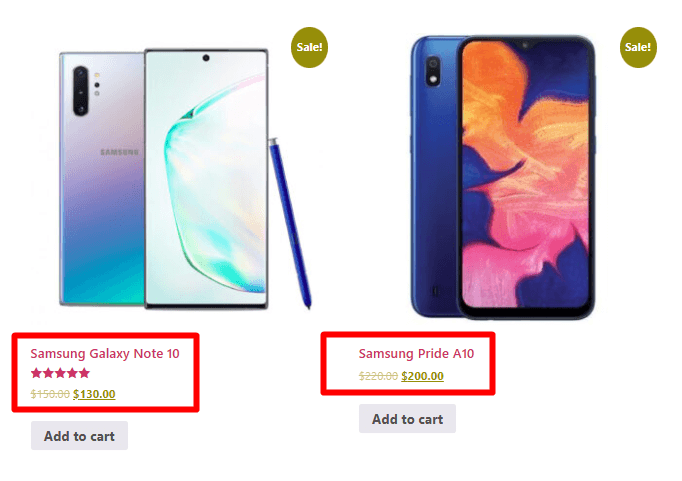The height and width of the screenshot is (481, 682).
Task: Click the Pride A10 colorful phone screen
Action: click(x=525, y=175)
